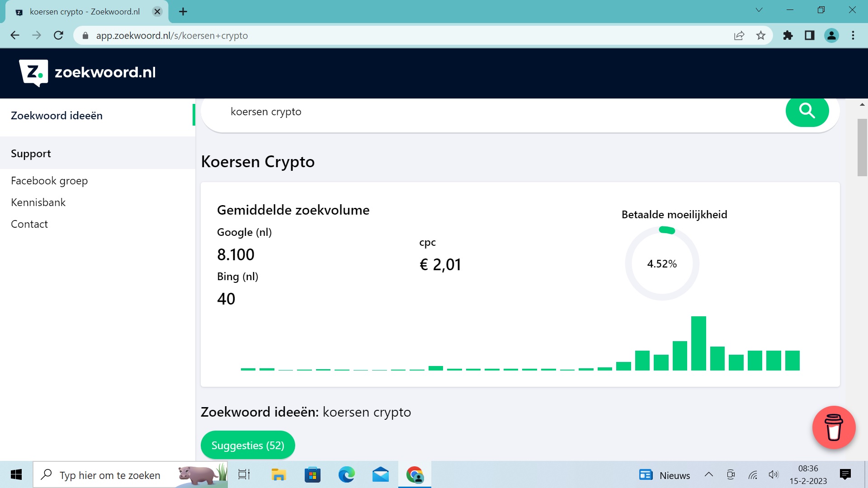Open the Contact link
868x488 pixels.
pyautogui.click(x=29, y=224)
